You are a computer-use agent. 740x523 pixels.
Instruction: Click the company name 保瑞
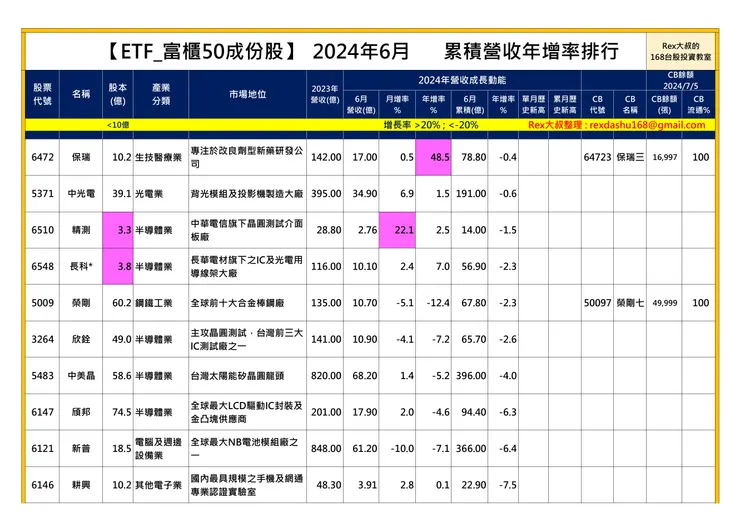point(81,157)
